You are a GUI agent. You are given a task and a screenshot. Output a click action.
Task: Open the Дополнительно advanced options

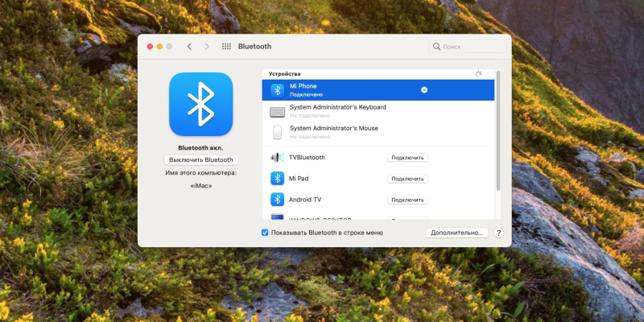pos(456,233)
